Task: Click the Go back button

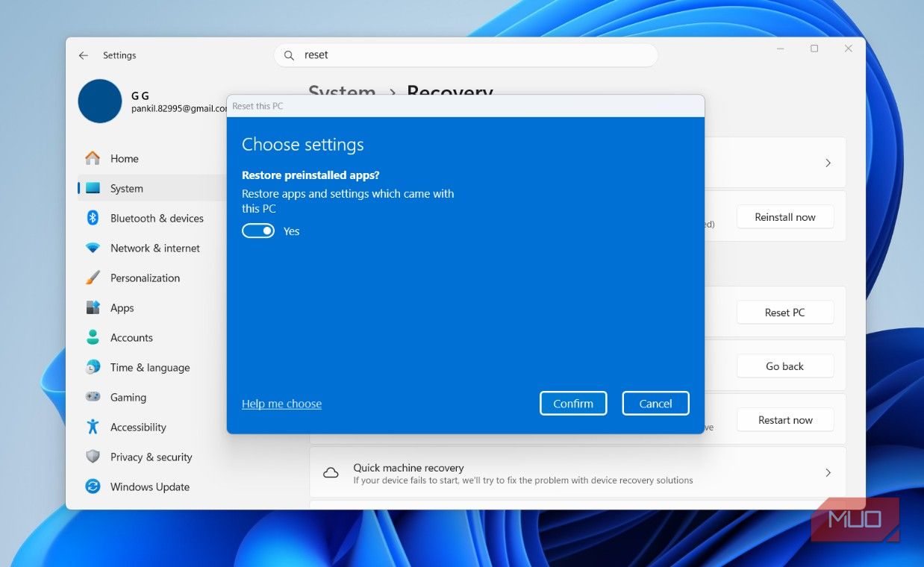Action: click(785, 366)
